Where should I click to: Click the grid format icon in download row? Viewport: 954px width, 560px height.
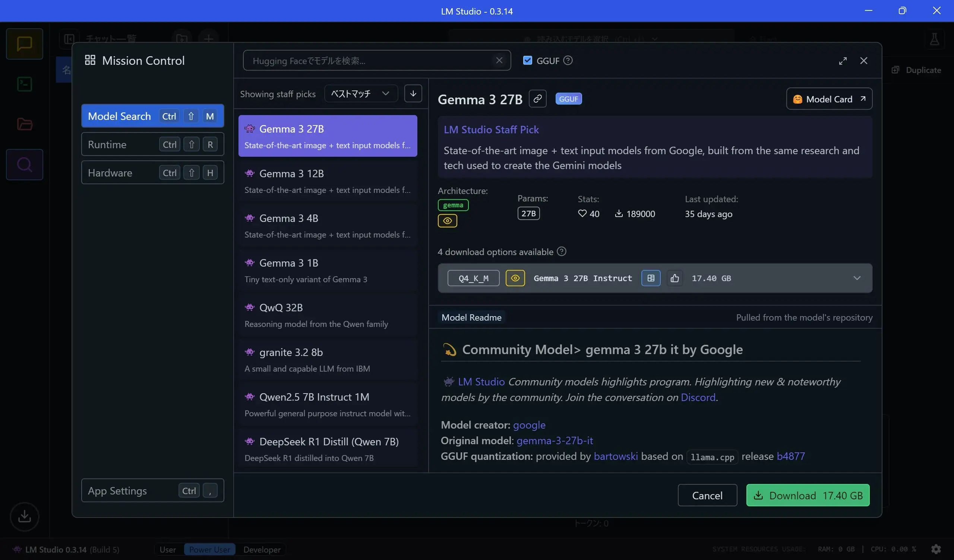[x=651, y=278]
